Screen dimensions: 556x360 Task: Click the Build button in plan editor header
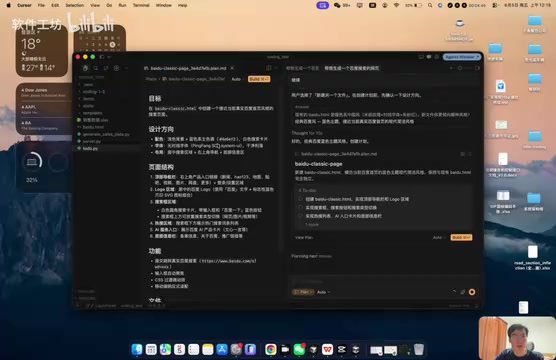click(x=259, y=79)
